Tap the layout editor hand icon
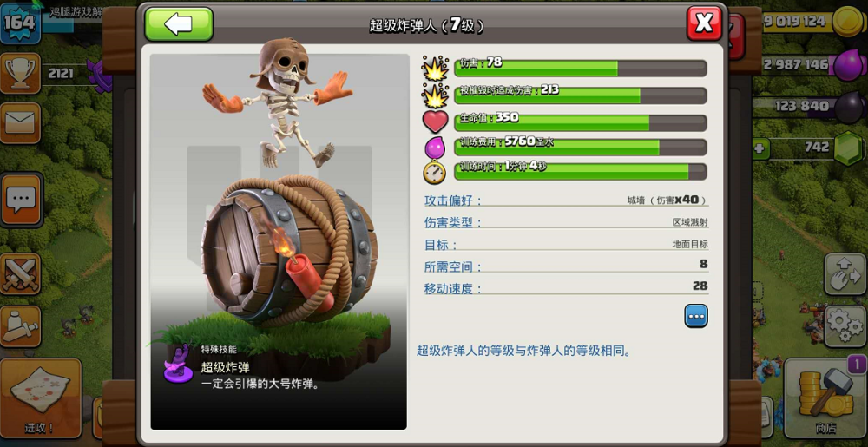The height and width of the screenshot is (447, 868). (845, 274)
